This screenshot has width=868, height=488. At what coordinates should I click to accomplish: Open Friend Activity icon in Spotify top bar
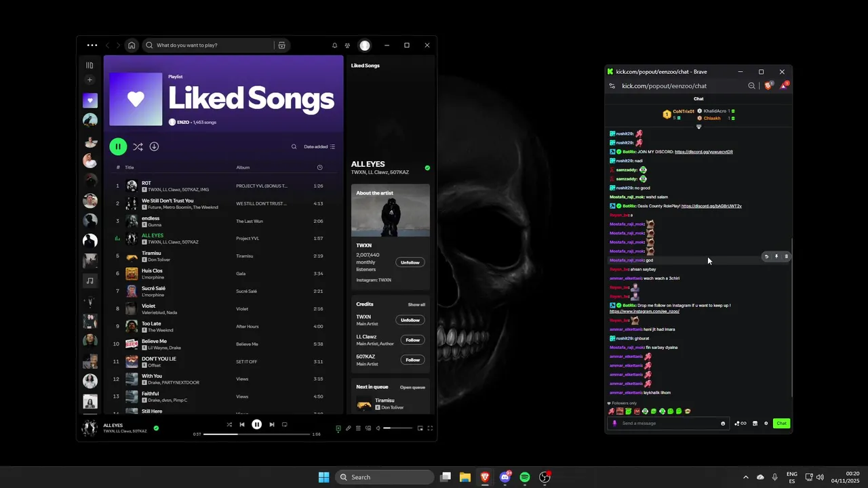pyautogui.click(x=347, y=45)
